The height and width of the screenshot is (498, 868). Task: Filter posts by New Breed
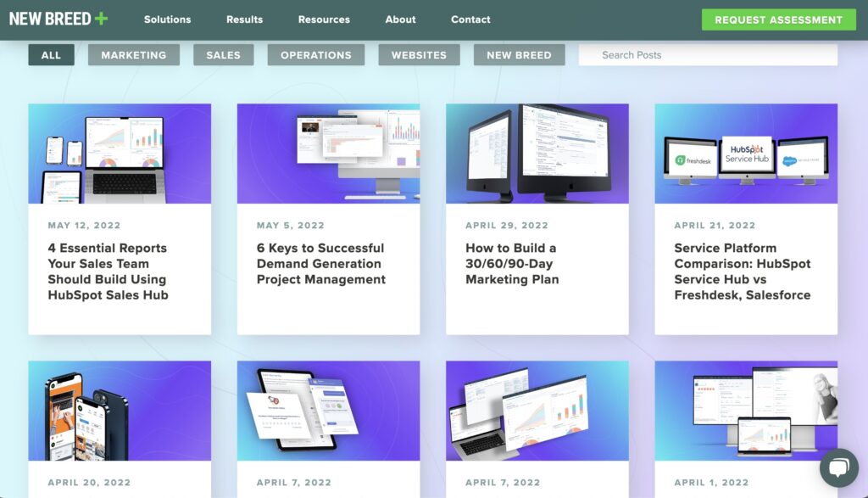point(519,55)
